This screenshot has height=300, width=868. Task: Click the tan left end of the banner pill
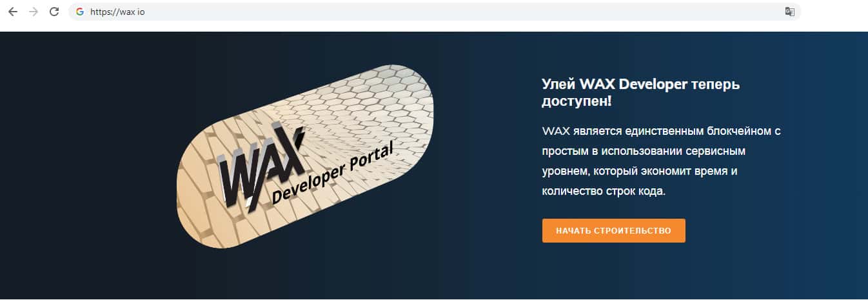(197, 194)
